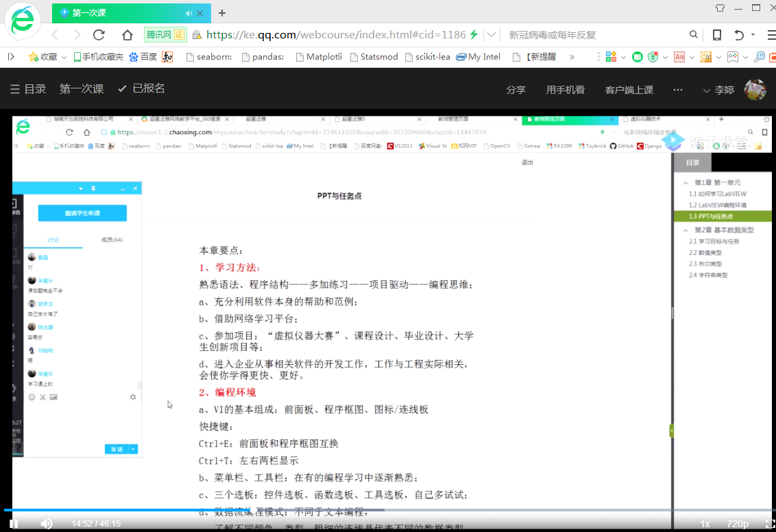Open the 收藏 favorites star
Image resolution: width=776 pixels, height=532 pixels.
click(x=33, y=57)
